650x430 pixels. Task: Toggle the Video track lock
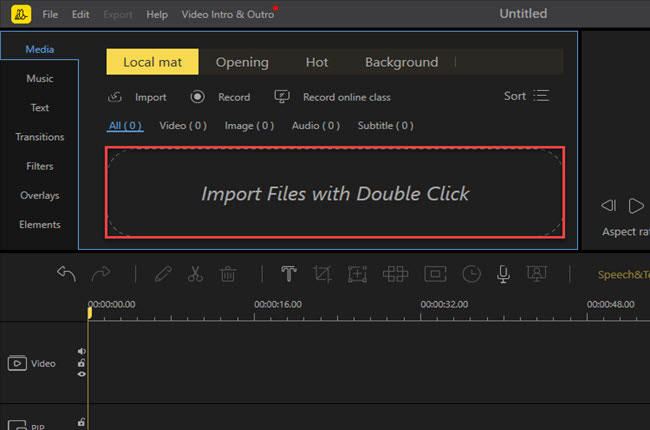(82, 363)
